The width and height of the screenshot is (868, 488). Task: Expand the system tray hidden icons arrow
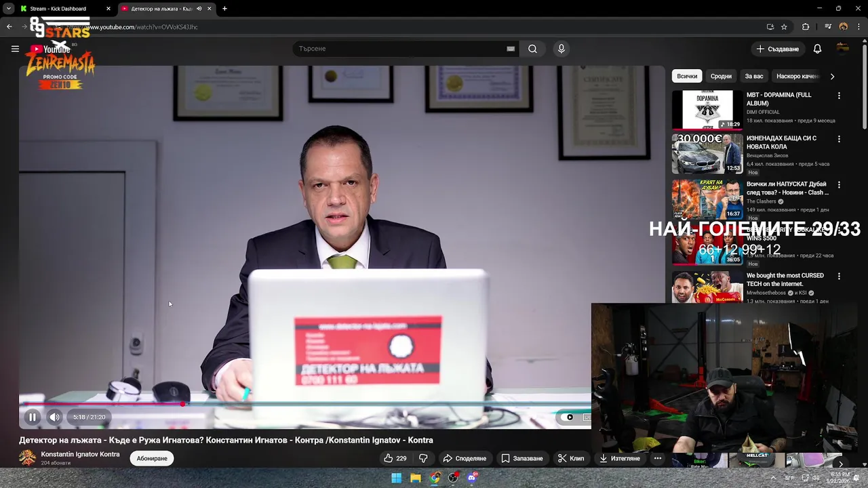(x=772, y=478)
